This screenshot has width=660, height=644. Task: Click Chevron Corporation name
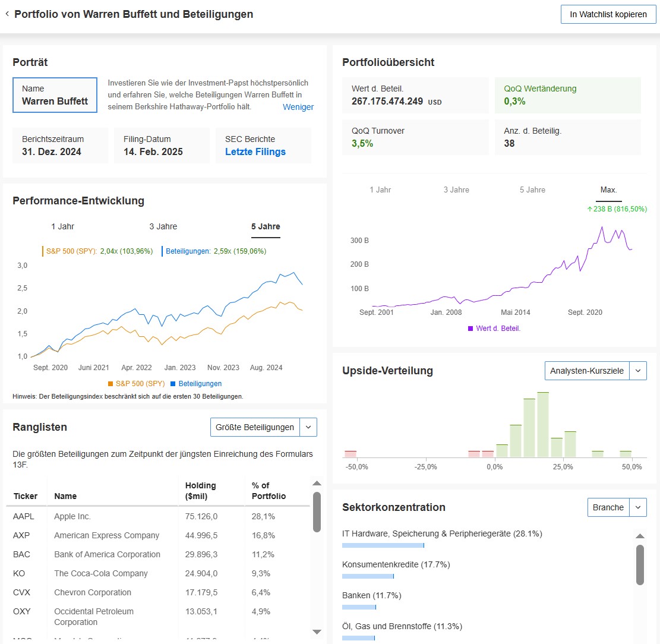(x=93, y=592)
